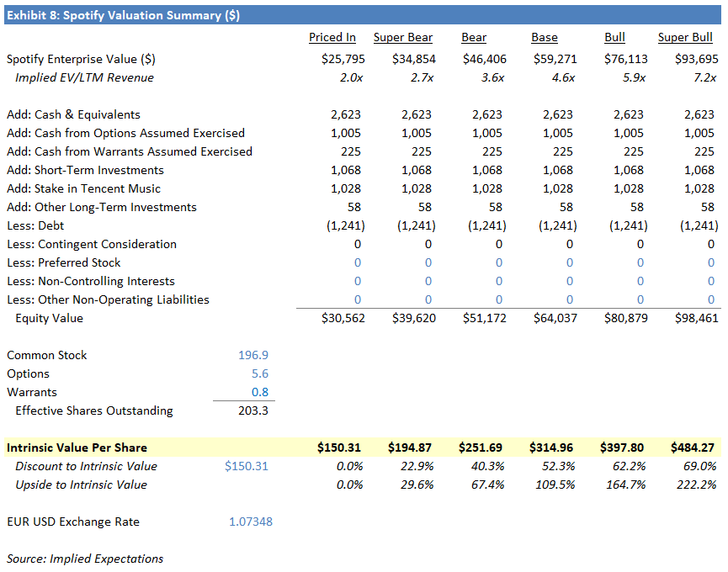The height and width of the screenshot is (572, 728).
Task: Click the Less: Non-Controlling Interests label
Action: [91, 282]
